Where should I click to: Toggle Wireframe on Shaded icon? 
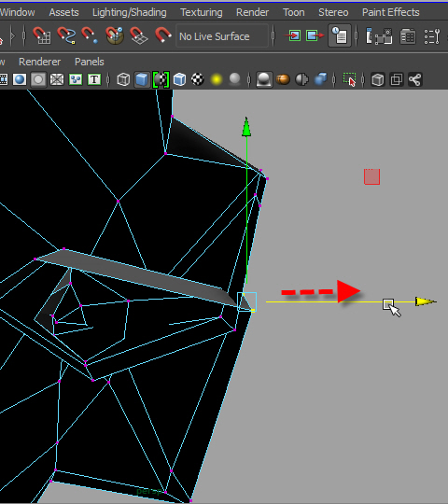tap(179, 79)
